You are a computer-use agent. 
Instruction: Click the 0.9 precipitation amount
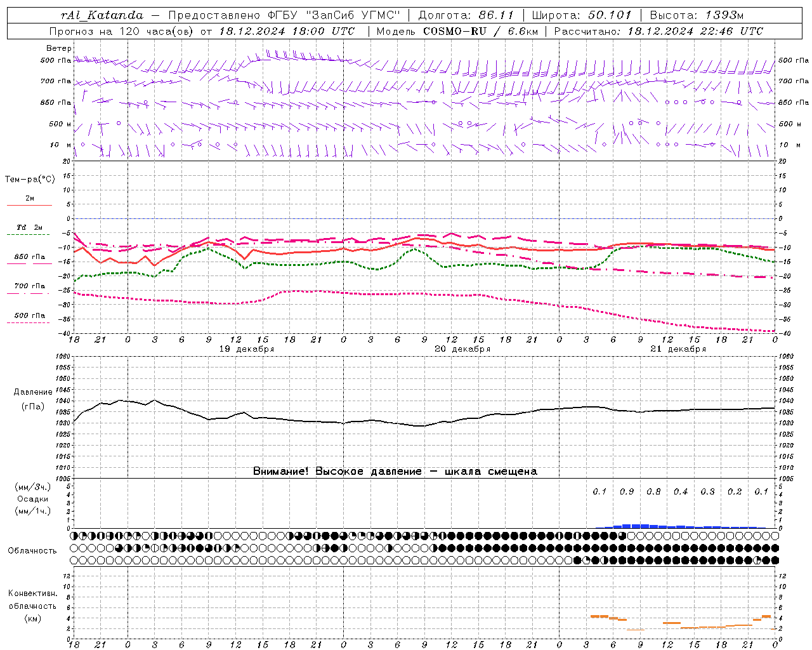point(627,492)
